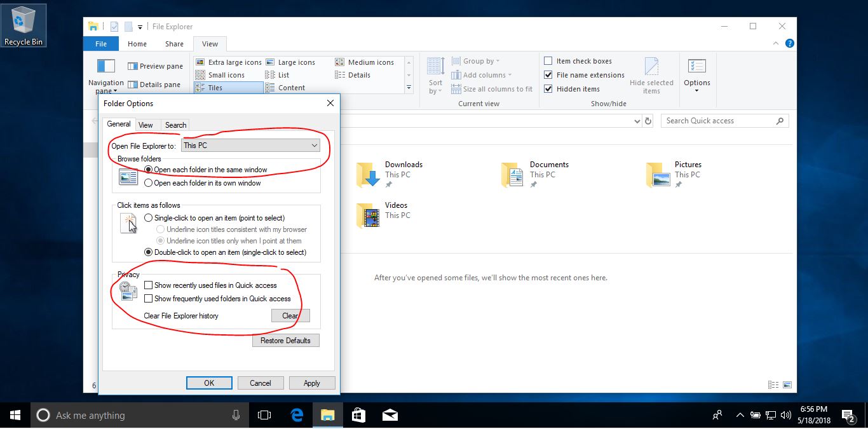Open the File Explorer help icon

(789, 44)
